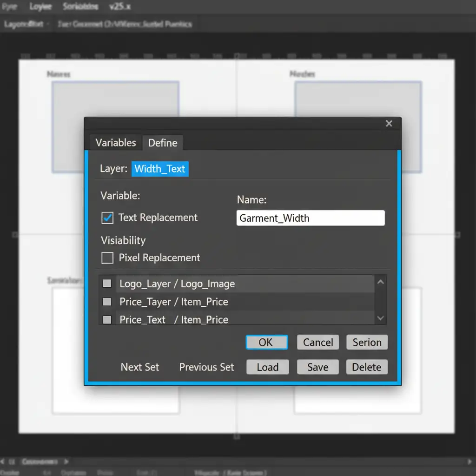
Task: Open the Layer dropdown showing Width_Text
Action: (x=160, y=169)
